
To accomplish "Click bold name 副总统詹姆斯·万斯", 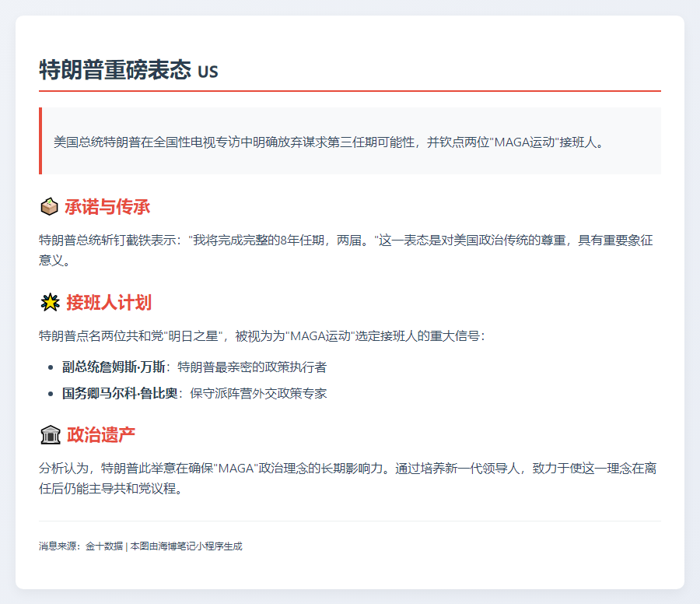I will 114,367.
